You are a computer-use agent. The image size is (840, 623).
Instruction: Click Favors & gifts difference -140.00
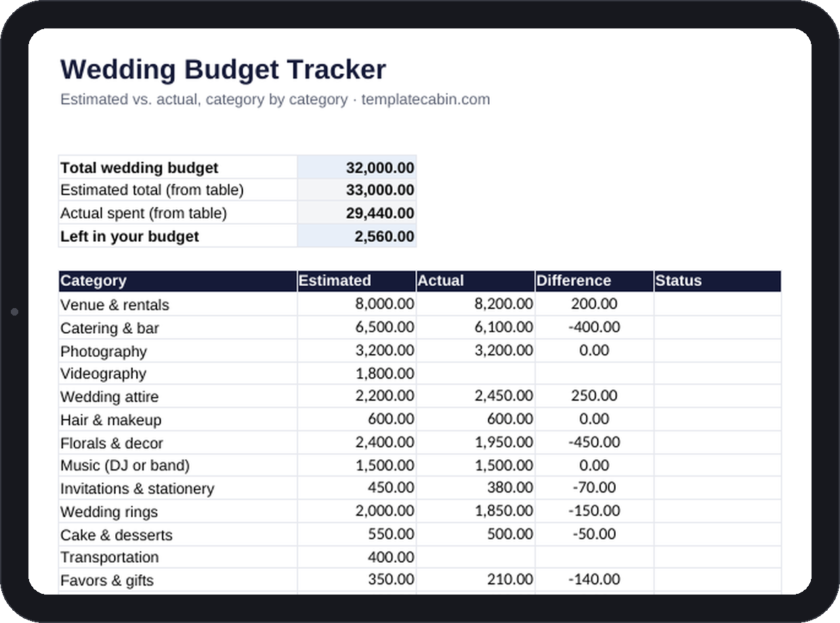point(595,580)
